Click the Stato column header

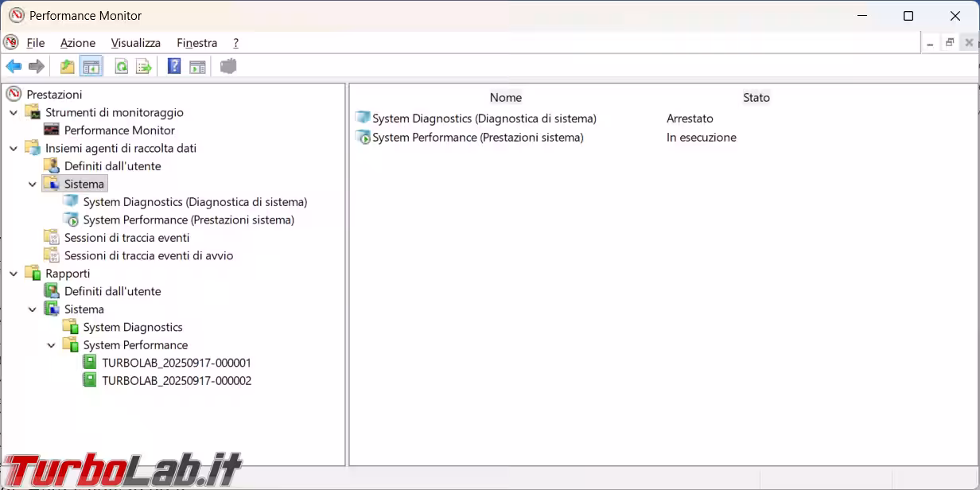point(756,98)
